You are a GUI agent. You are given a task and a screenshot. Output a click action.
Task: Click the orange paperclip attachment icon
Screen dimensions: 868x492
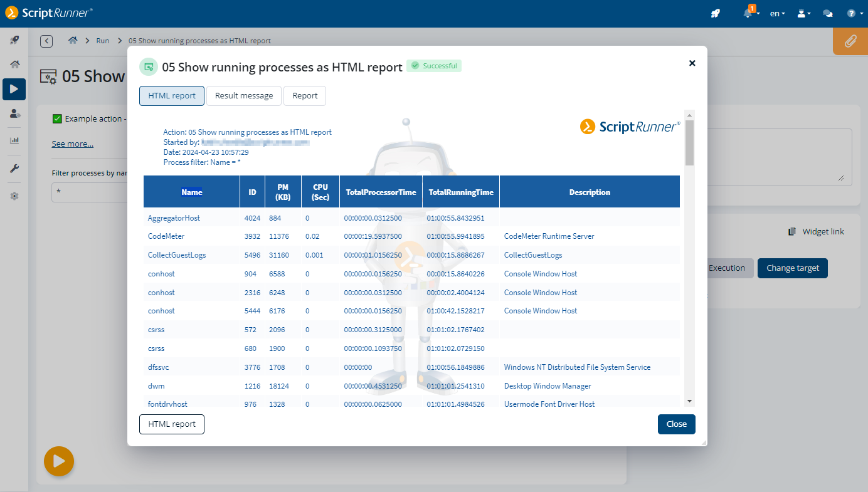pos(850,41)
